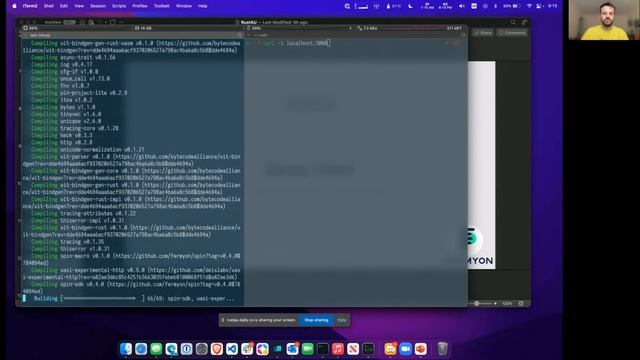The image size is (640, 360).
Task: Click the menu bar clock
Action: click(553, 6)
